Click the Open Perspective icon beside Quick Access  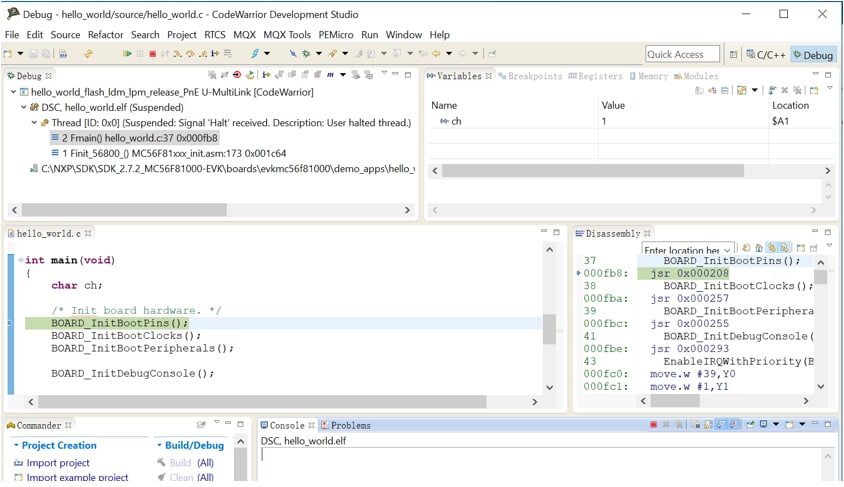734,55
